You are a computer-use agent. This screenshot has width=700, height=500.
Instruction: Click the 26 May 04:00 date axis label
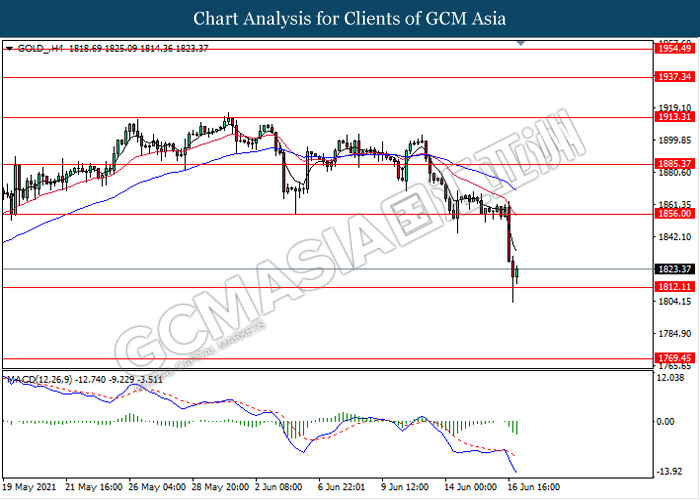[x=157, y=487]
